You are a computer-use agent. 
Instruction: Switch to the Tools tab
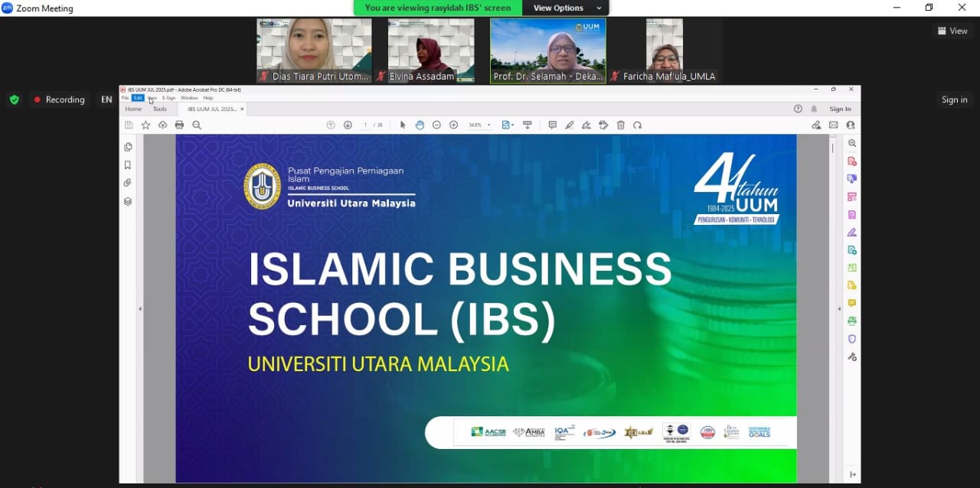pyautogui.click(x=159, y=109)
